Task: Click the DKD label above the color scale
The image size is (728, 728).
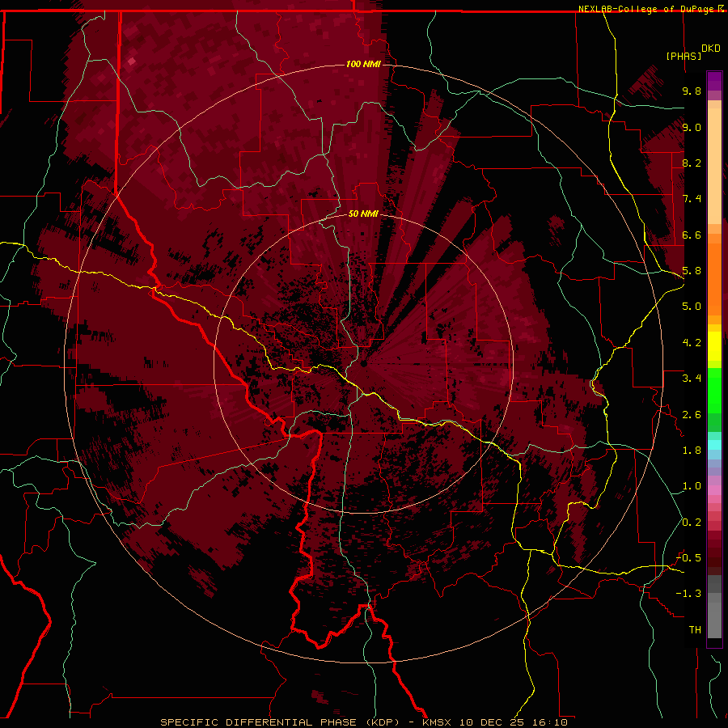Action: click(711, 49)
